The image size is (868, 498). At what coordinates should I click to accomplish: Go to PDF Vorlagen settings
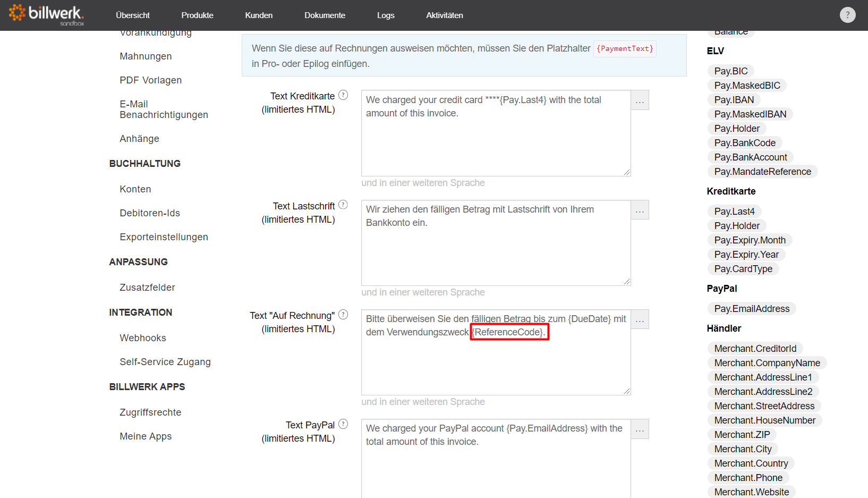pyautogui.click(x=151, y=80)
